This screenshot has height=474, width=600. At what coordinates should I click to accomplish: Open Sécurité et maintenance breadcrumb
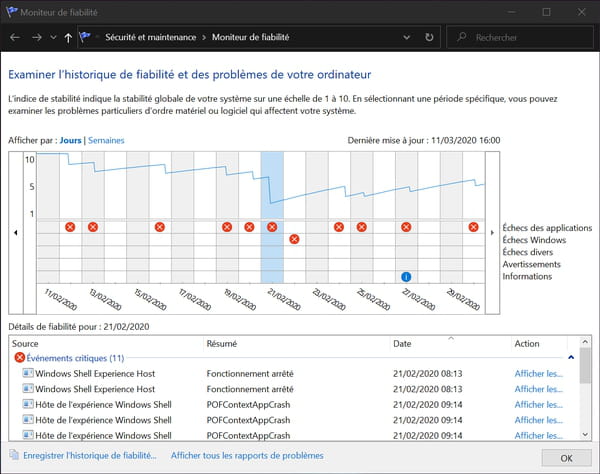coord(150,37)
